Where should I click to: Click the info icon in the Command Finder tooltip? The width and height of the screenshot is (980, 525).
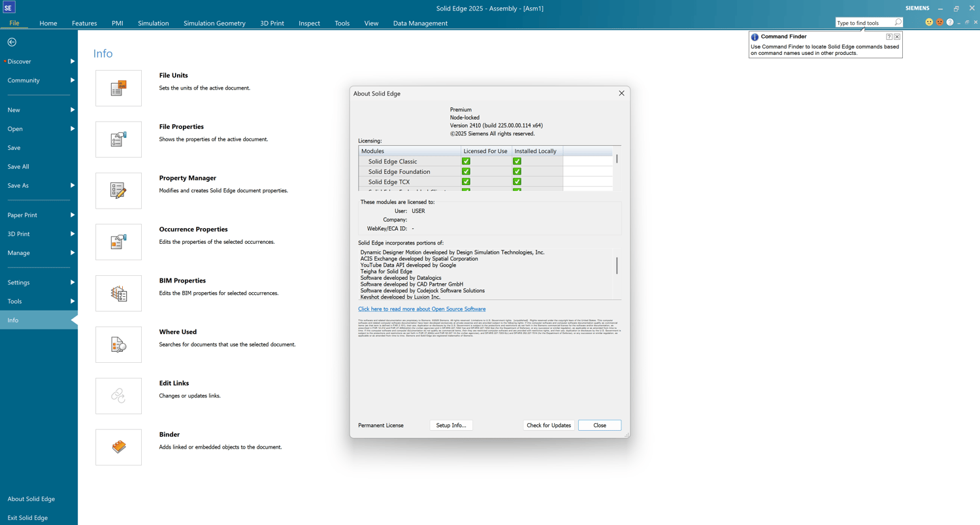pyautogui.click(x=755, y=37)
